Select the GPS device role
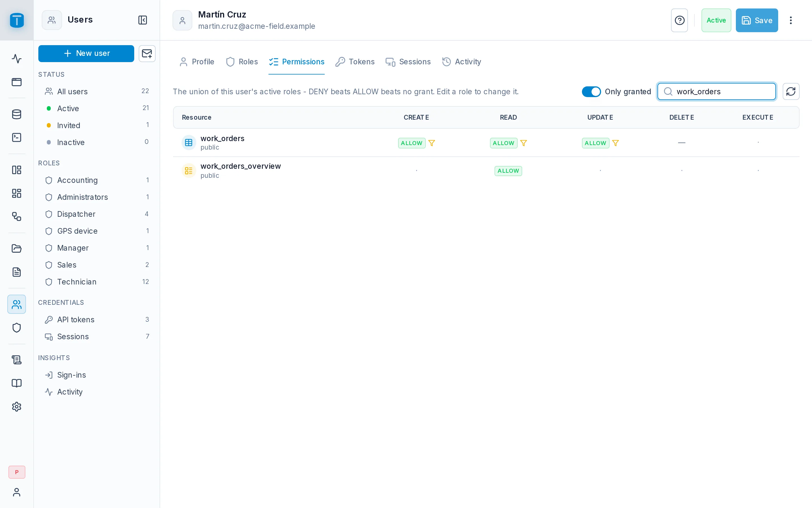 pyautogui.click(x=97, y=231)
